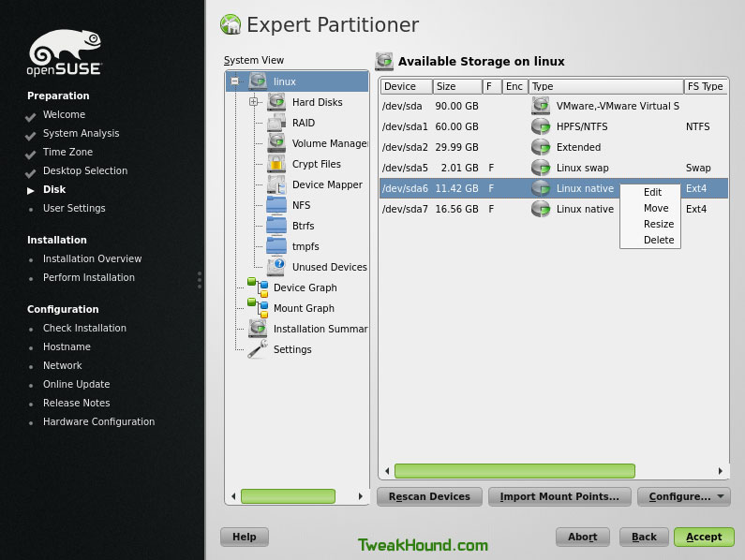745x560 pixels.
Task: Click the Accept button
Action: [704, 537]
